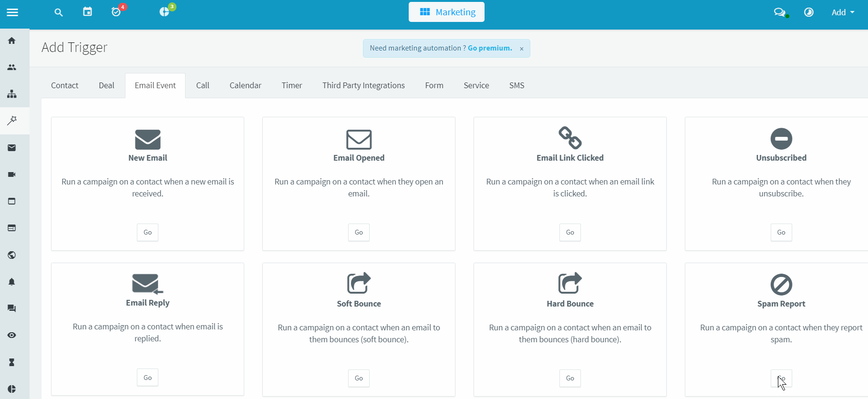Open the SMS tab
The image size is (868, 399).
517,85
